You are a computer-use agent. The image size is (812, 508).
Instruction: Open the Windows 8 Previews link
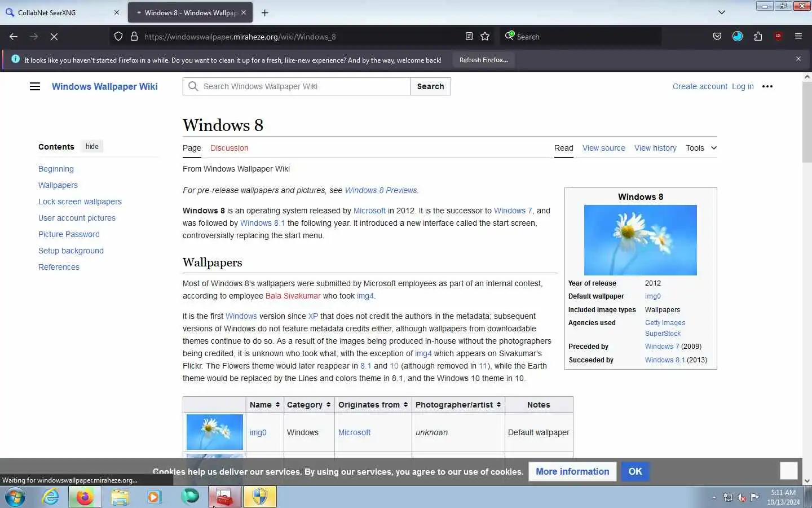pyautogui.click(x=381, y=190)
